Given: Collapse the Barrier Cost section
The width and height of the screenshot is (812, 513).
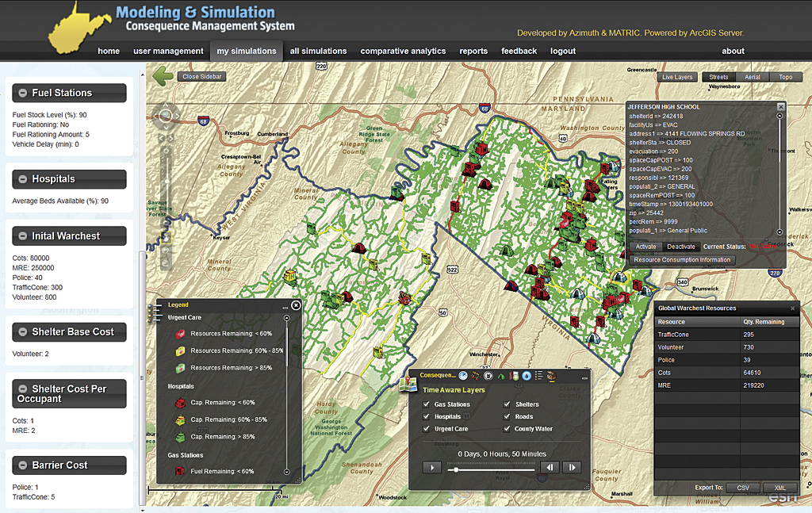Looking at the screenshot, I should pyautogui.click(x=23, y=465).
